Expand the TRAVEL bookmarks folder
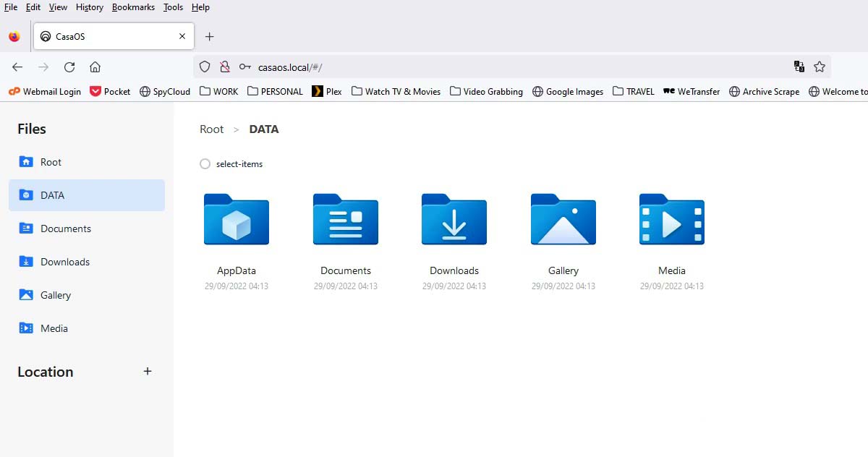The width and height of the screenshot is (868, 457). 633,91
